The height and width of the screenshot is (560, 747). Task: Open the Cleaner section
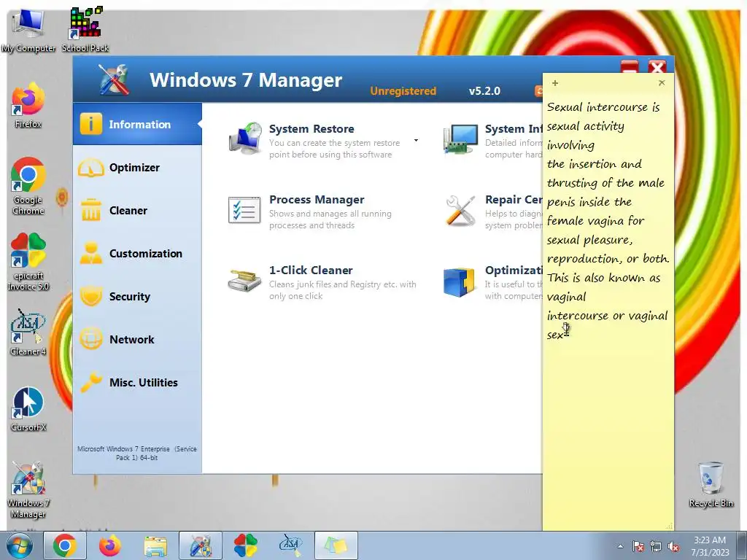pos(137,211)
